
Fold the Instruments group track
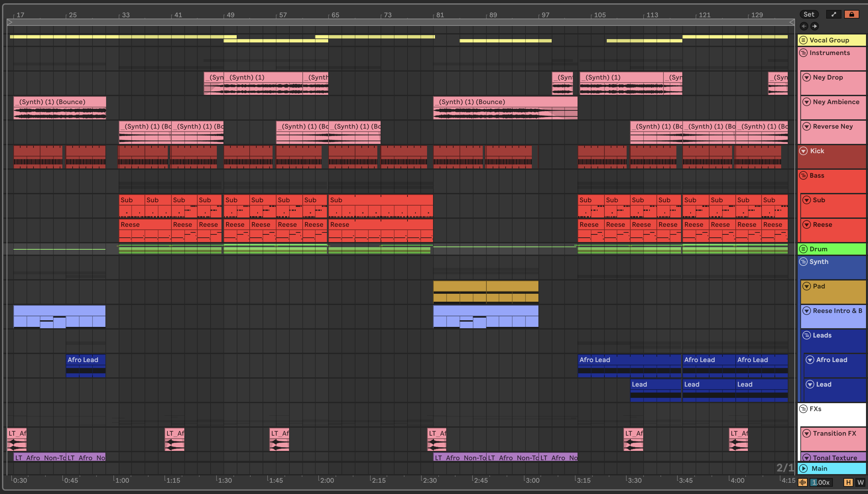(803, 53)
